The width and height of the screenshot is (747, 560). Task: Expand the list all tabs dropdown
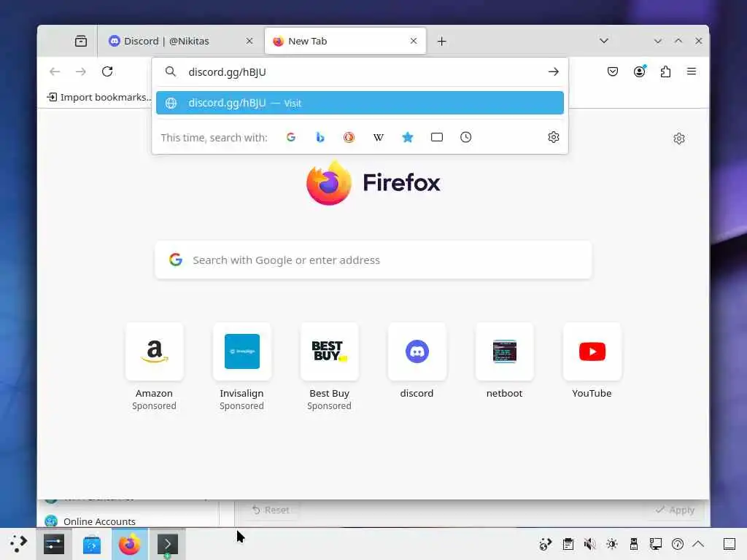603,41
